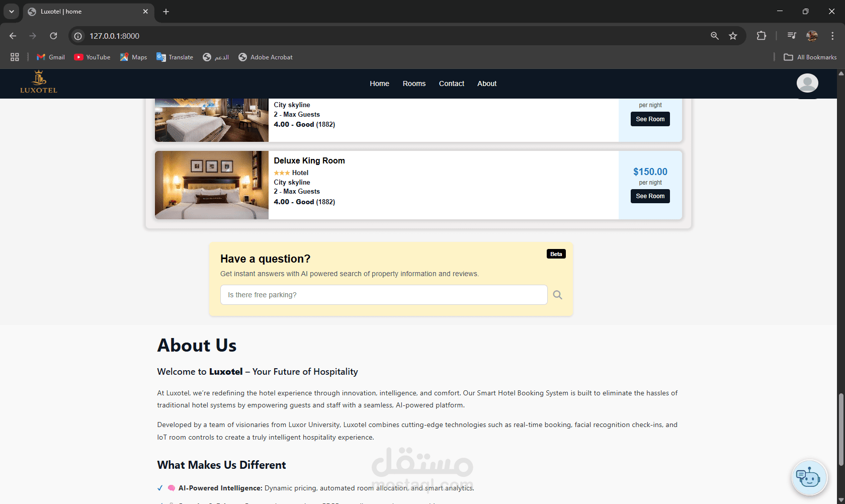Viewport: 845px width, 504px height.
Task: Click the $150.00 price
Action: click(650, 172)
